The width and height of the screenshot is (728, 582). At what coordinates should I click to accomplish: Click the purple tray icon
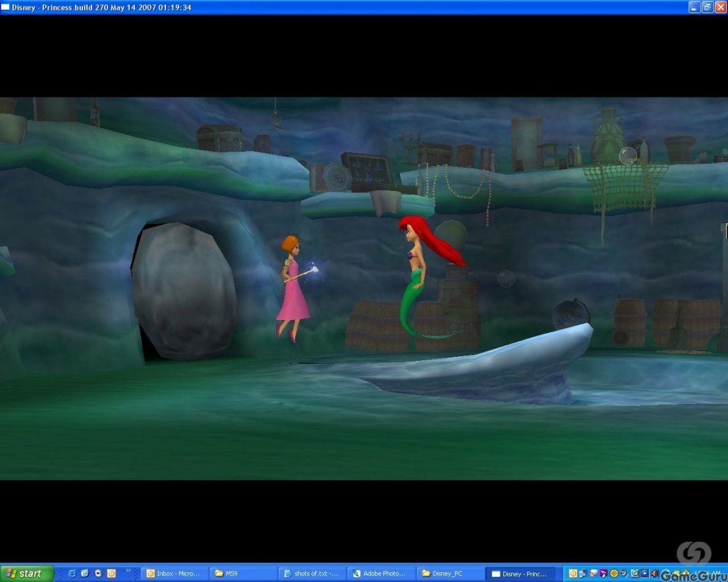[x=603, y=573]
